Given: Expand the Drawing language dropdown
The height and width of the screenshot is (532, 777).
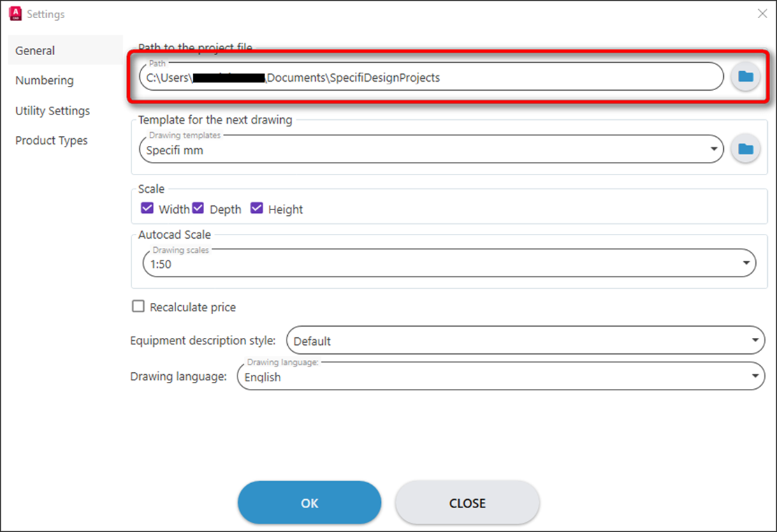Looking at the screenshot, I should 501,376.
